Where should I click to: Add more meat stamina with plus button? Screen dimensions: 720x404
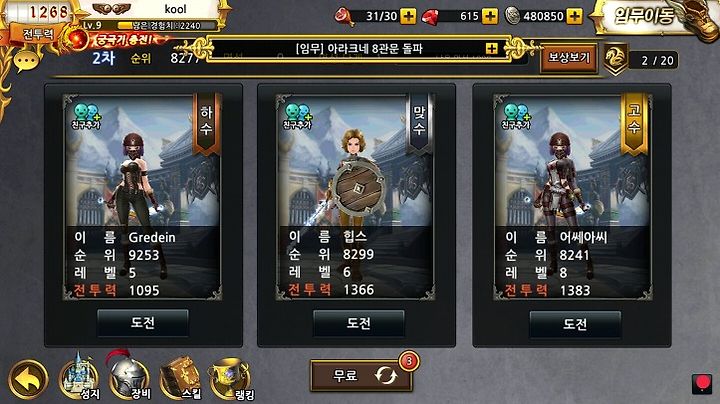408,17
